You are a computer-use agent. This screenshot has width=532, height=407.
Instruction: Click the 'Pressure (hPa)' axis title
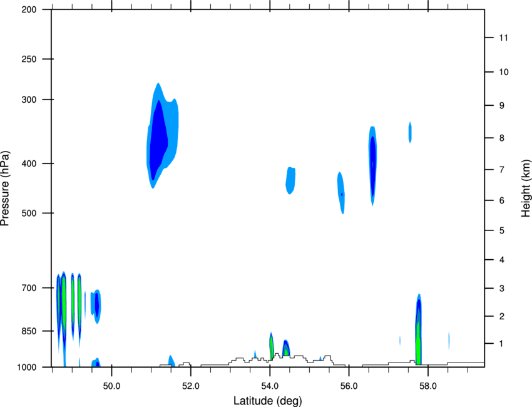(x=5, y=188)
